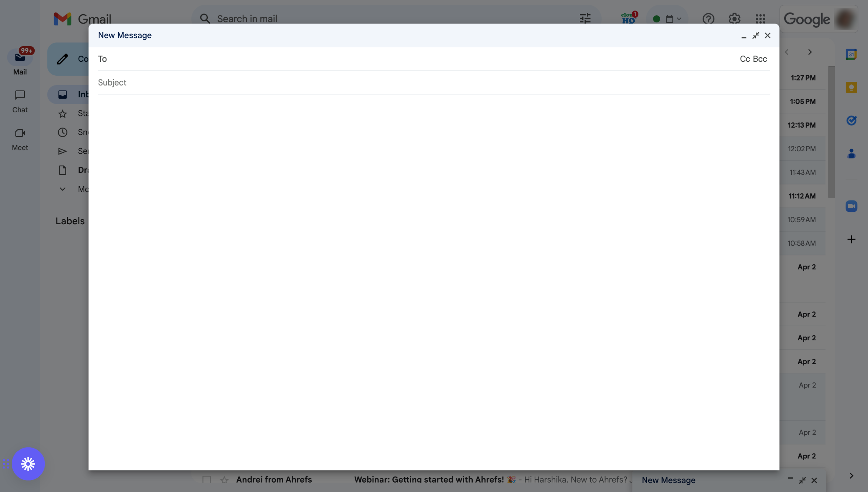Open the Google apps grid
The height and width of the screenshot is (492, 868).
(761, 19)
